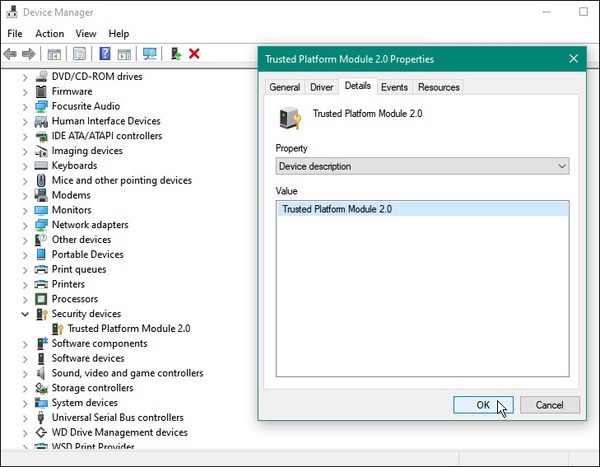Click the scan for hardware changes monitor icon
The height and width of the screenshot is (467, 600).
[x=150, y=54]
